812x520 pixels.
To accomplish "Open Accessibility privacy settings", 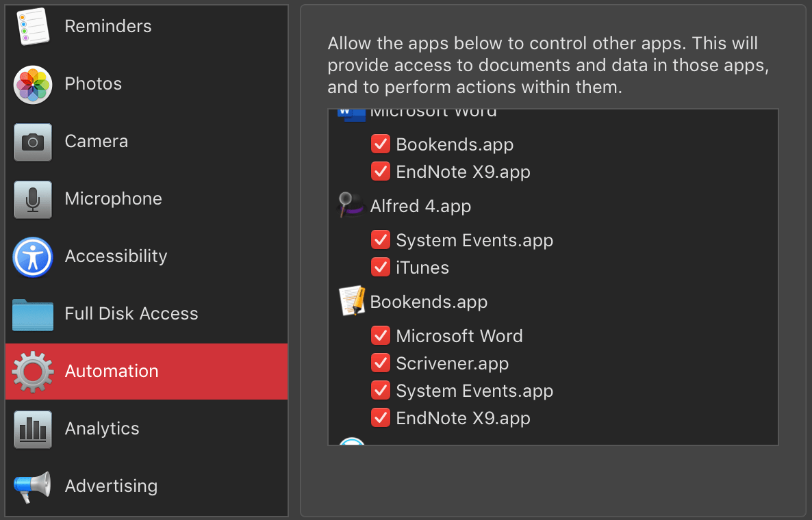I will 147,257.
